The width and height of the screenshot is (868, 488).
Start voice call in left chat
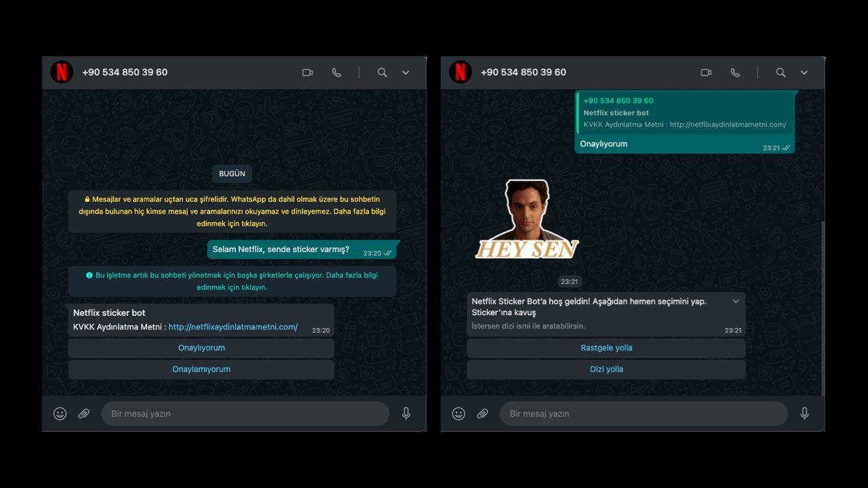coord(336,73)
